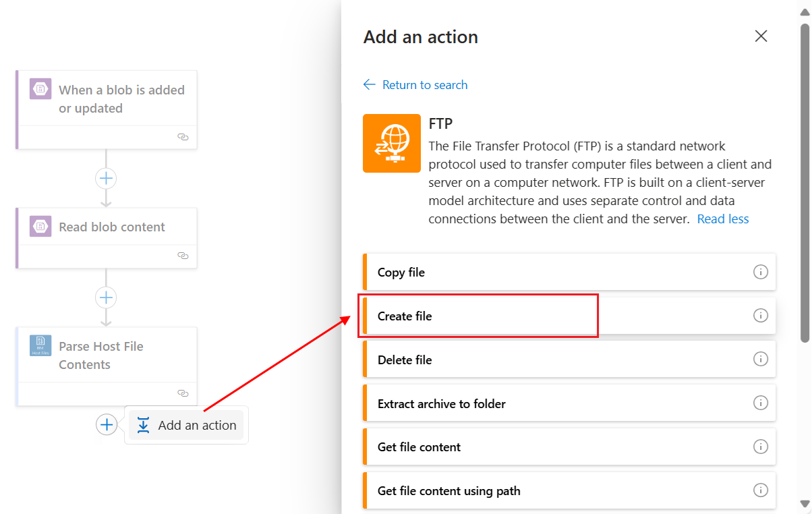Click plus below Parse Host File Contents
This screenshot has width=812, height=514.
pos(107,425)
